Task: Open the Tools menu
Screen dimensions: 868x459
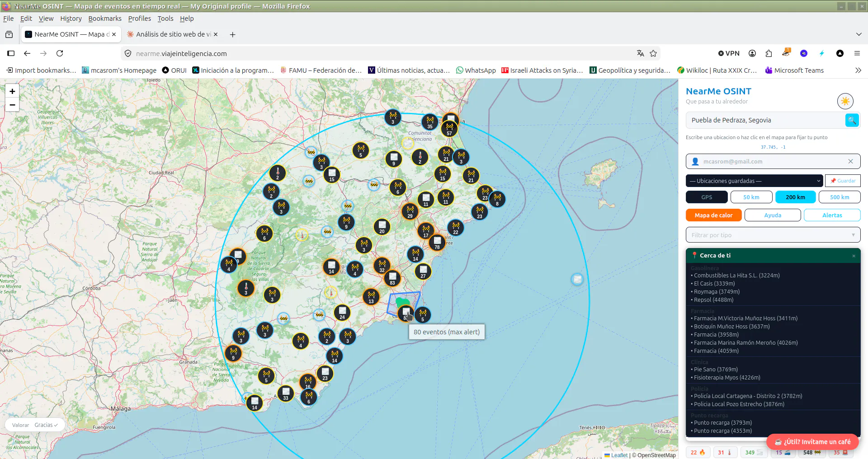Action: click(165, 19)
